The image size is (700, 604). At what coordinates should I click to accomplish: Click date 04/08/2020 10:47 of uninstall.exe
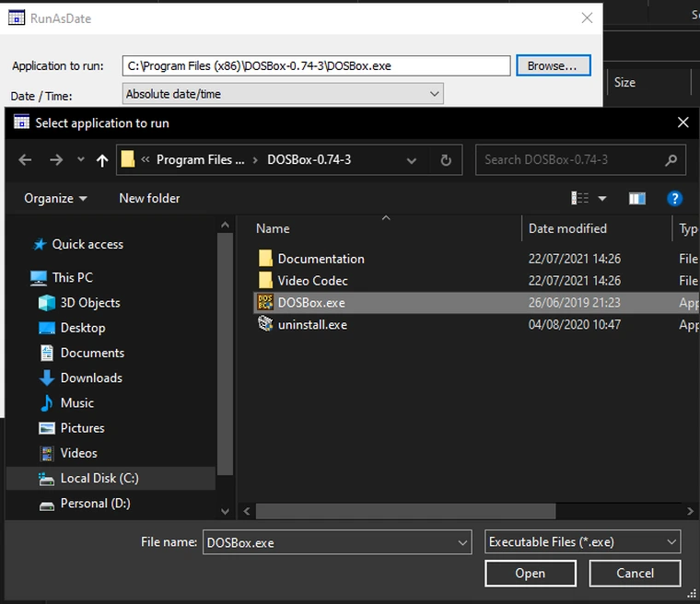point(574,324)
